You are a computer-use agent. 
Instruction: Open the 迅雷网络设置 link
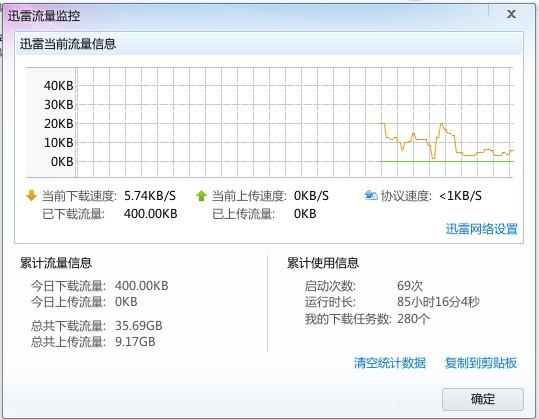point(482,229)
